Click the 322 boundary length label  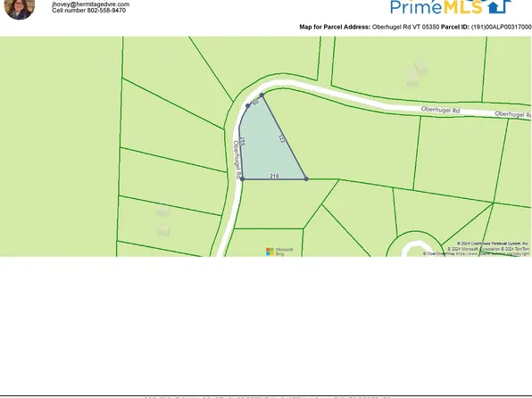(x=281, y=138)
